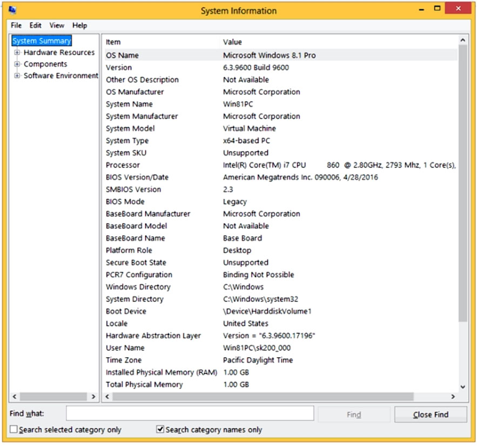Click the Find what input field
Image resolution: width=477 pixels, height=448 pixels.
pyautogui.click(x=190, y=413)
